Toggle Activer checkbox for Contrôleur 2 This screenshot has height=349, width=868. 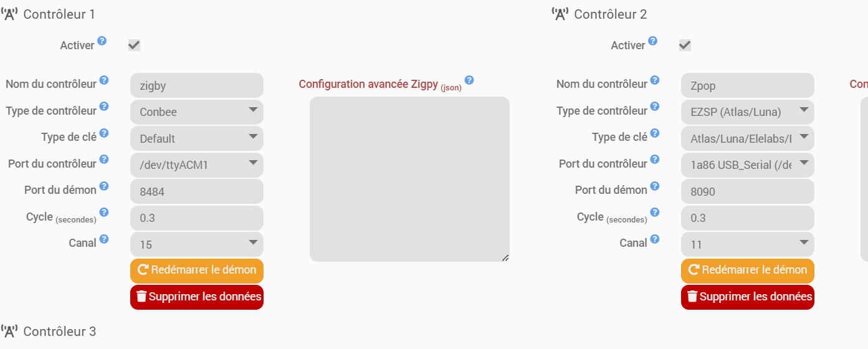pos(685,45)
